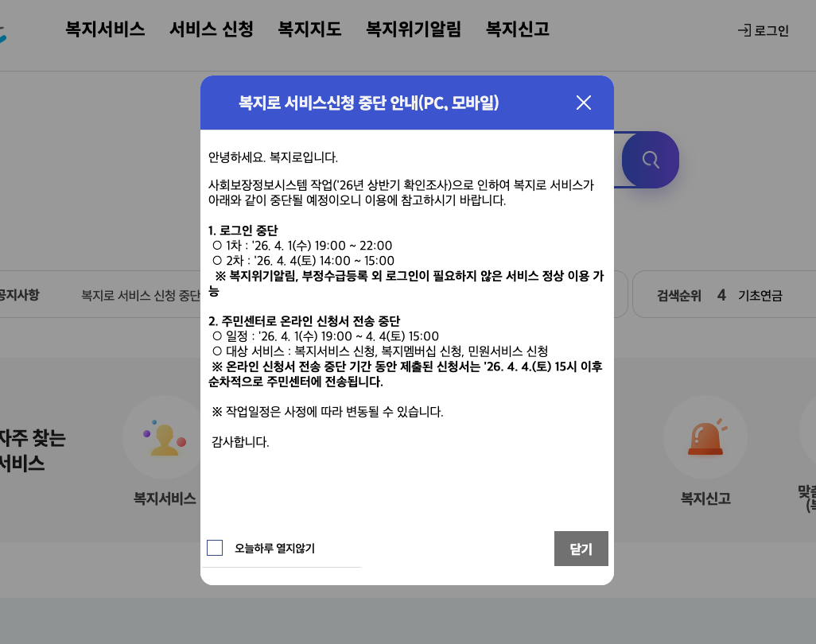Click the 작업일정은 사정에 따라 변동 notice line
The width and height of the screenshot is (816, 644).
pos(328,412)
